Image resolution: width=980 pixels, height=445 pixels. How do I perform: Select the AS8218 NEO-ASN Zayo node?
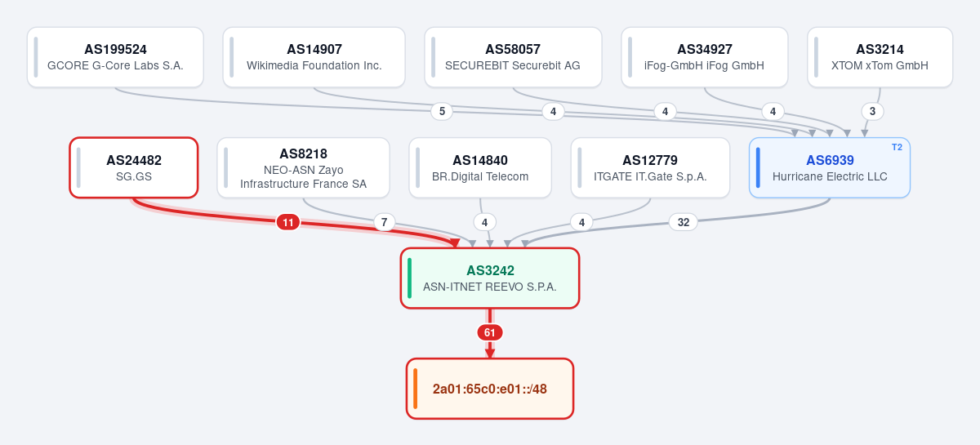pos(303,167)
